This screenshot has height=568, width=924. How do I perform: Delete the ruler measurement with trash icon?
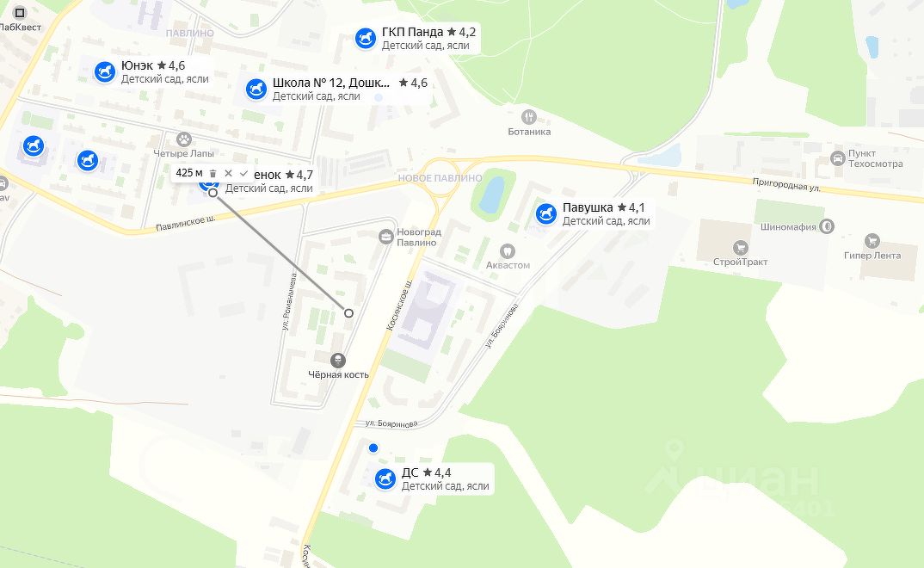[x=213, y=173]
